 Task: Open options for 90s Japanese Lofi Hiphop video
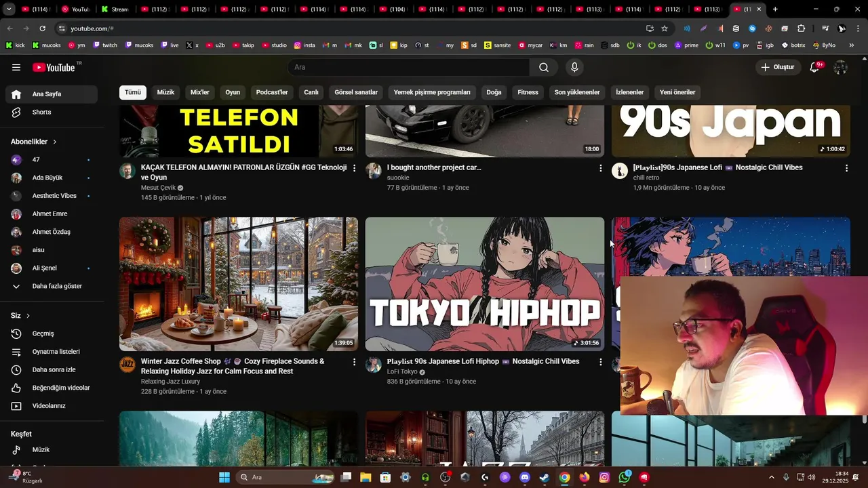600,362
